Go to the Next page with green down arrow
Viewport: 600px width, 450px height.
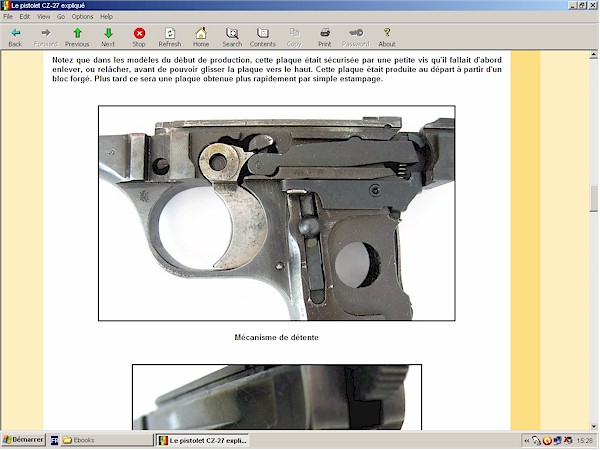(x=108, y=33)
